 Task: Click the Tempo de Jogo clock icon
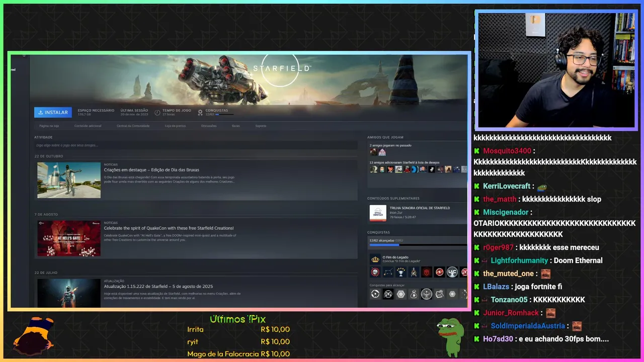[157, 113]
